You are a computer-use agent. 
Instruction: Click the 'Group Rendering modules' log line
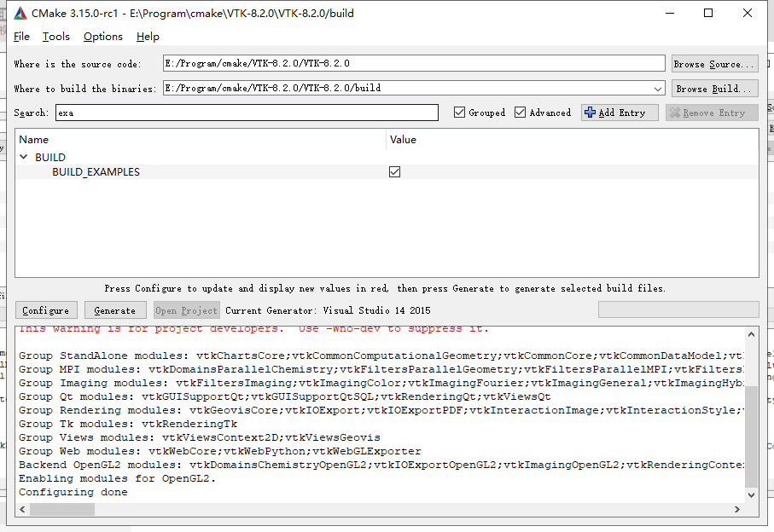pyautogui.click(x=381, y=410)
